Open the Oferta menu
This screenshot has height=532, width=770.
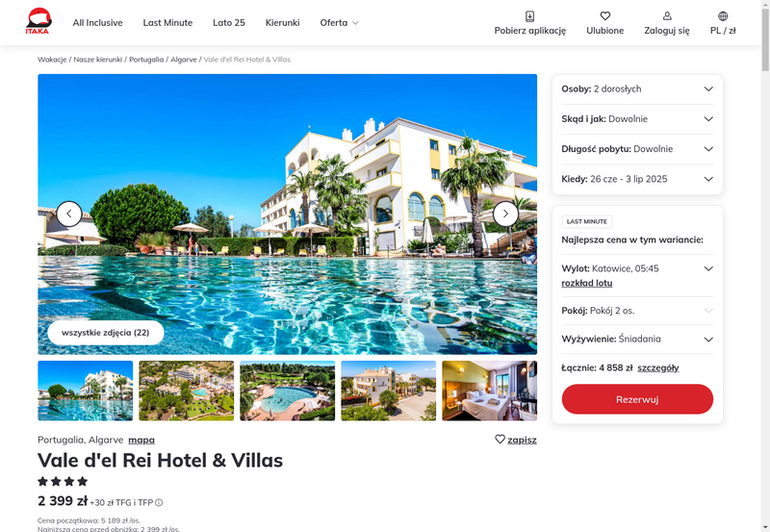click(x=340, y=22)
